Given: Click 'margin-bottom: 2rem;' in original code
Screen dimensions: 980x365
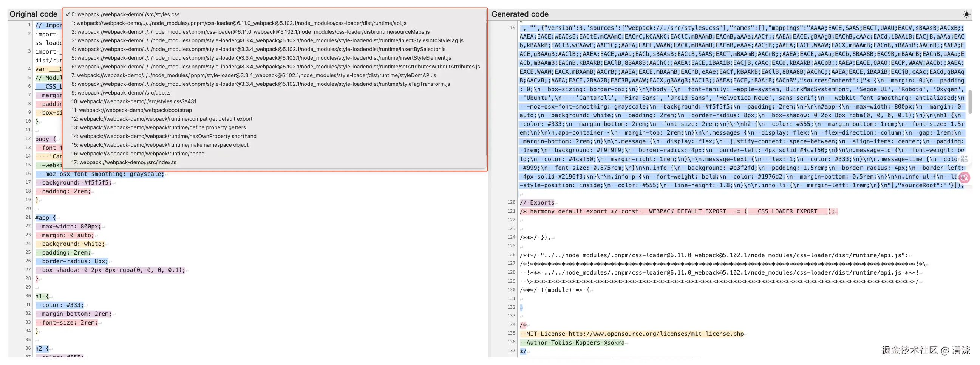Looking at the screenshot, I should 77,314.
